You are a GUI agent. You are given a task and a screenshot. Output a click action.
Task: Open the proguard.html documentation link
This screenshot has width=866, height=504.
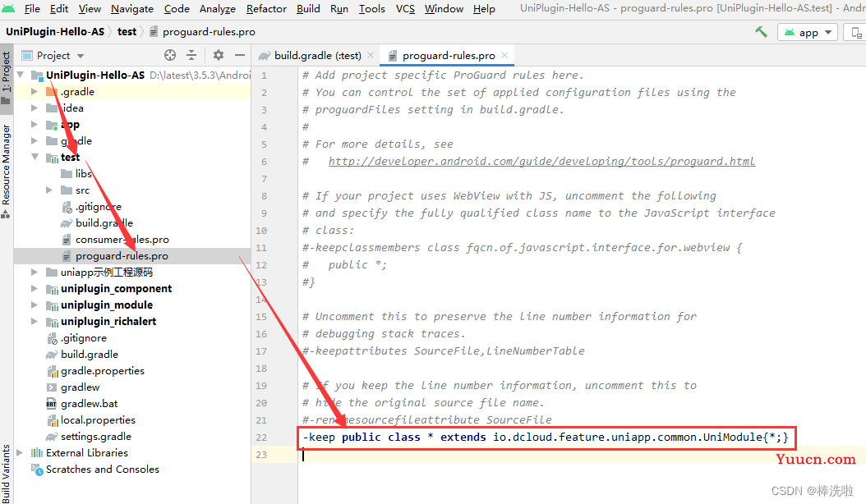(541, 161)
